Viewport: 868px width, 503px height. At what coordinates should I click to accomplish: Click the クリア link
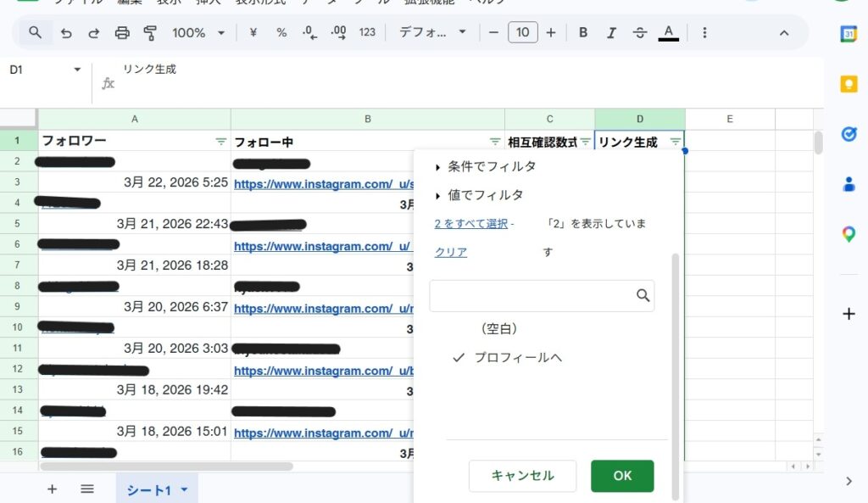pos(450,252)
